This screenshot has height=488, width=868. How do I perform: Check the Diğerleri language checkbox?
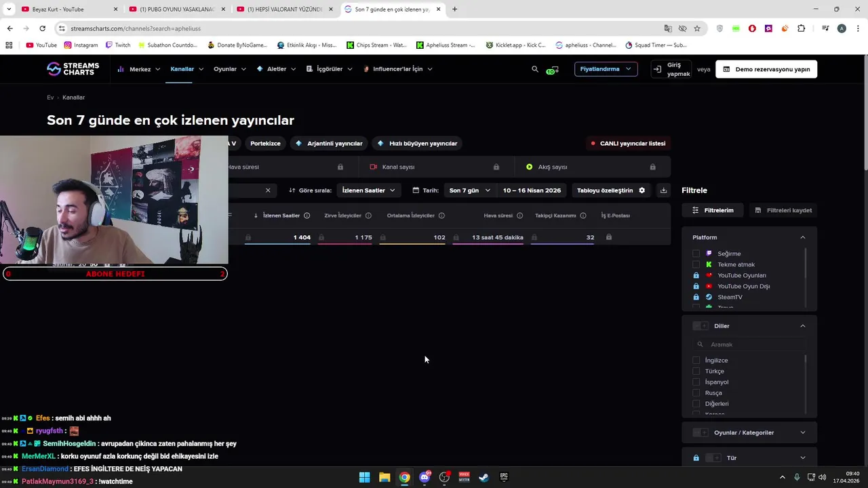[696, 404]
